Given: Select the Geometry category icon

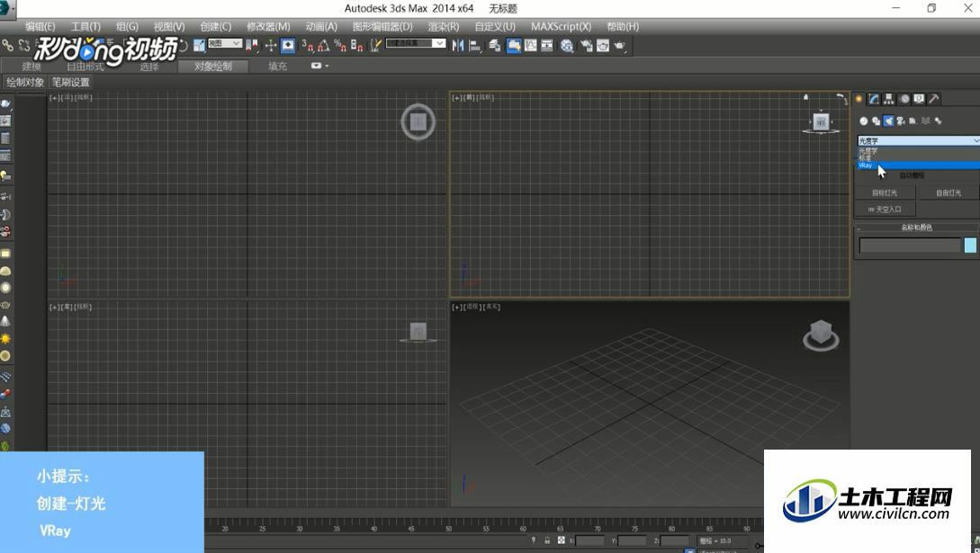Looking at the screenshot, I should click(864, 121).
